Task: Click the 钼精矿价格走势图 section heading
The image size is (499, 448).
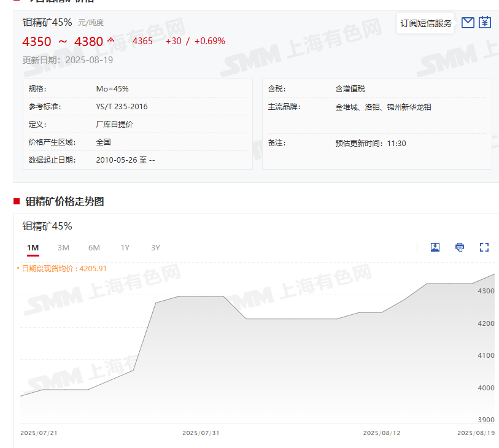Action: (64, 201)
